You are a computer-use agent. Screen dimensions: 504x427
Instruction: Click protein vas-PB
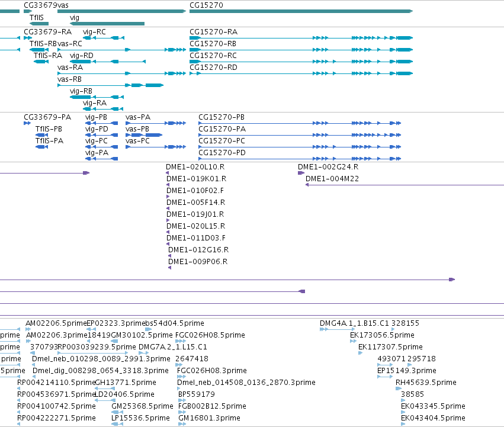[x=137, y=129]
